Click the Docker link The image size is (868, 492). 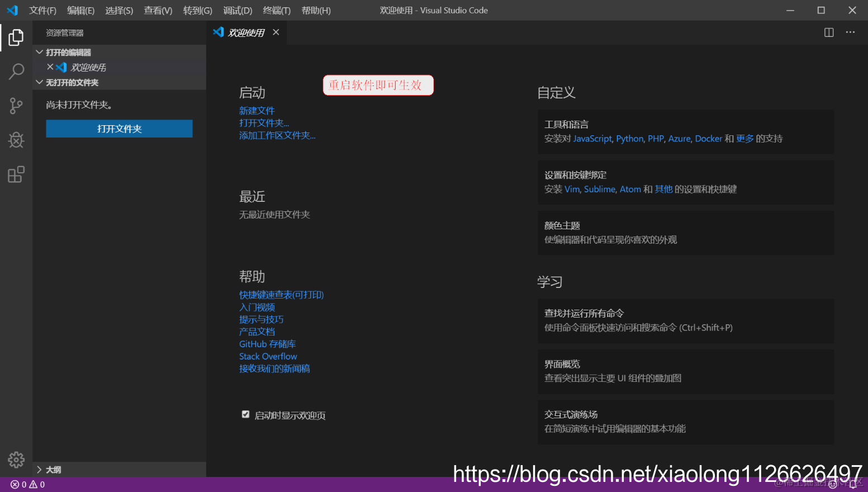tap(709, 139)
